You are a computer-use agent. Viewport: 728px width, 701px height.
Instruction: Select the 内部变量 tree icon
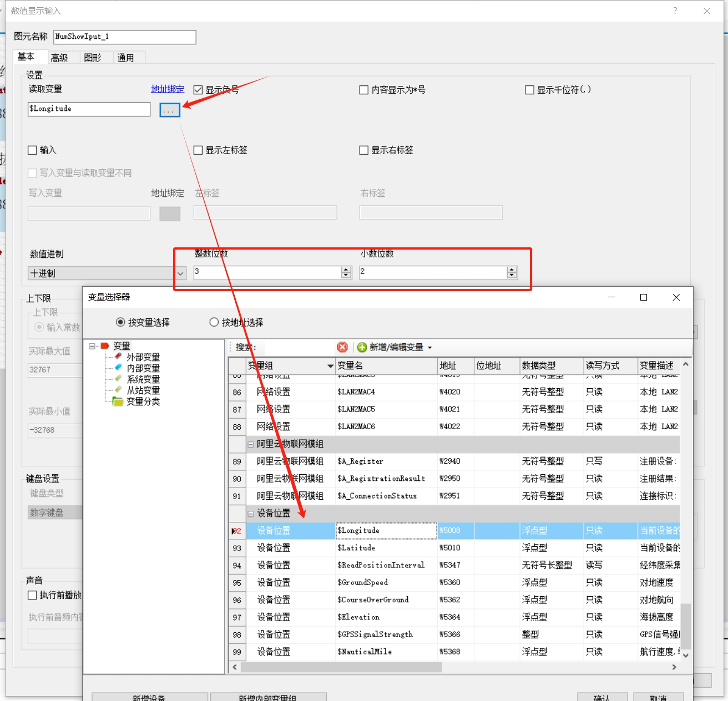coord(118,368)
